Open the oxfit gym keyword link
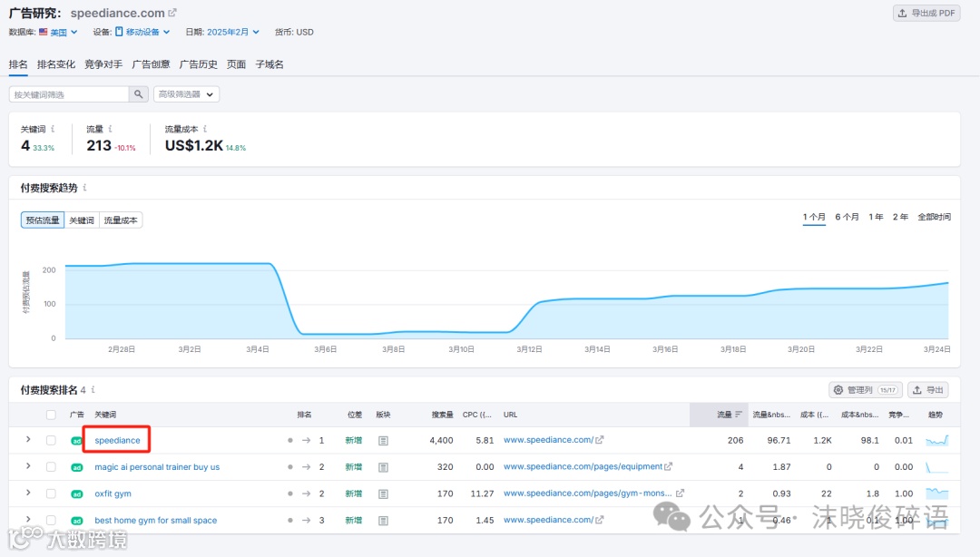 (113, 493)
